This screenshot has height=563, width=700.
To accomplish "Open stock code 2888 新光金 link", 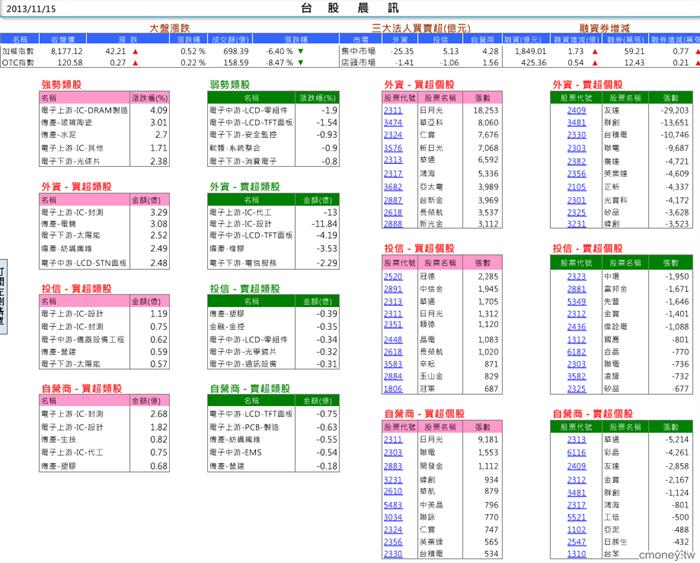I will (392, 224).
